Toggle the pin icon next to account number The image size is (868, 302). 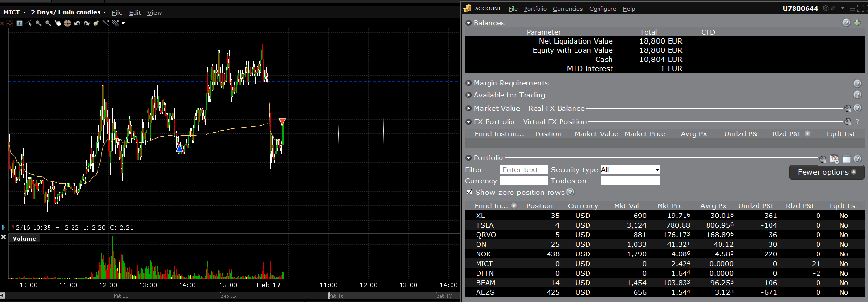[x=833, y=8]
